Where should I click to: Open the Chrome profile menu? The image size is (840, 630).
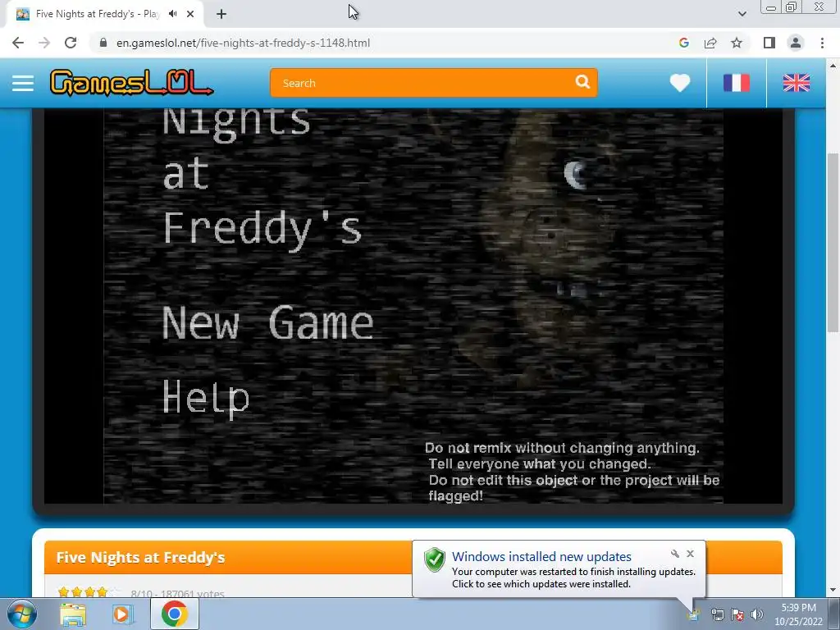pyautogui.click(x=796, y=43)
